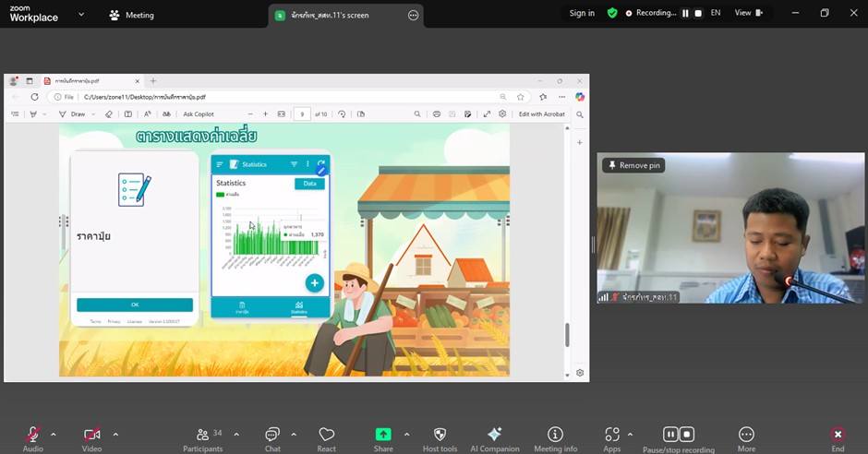
Task: Expand the Audio options arrow
Action: point(54,434)
